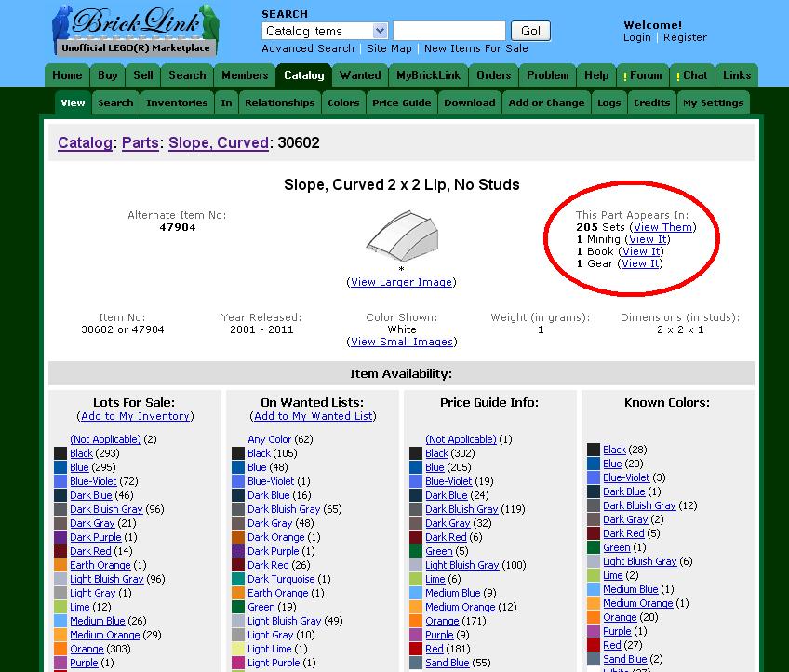Click the BrickLink logo
The width and height of the screenshot is (789, 672).
pyautogui.click(x=136, y=30)
